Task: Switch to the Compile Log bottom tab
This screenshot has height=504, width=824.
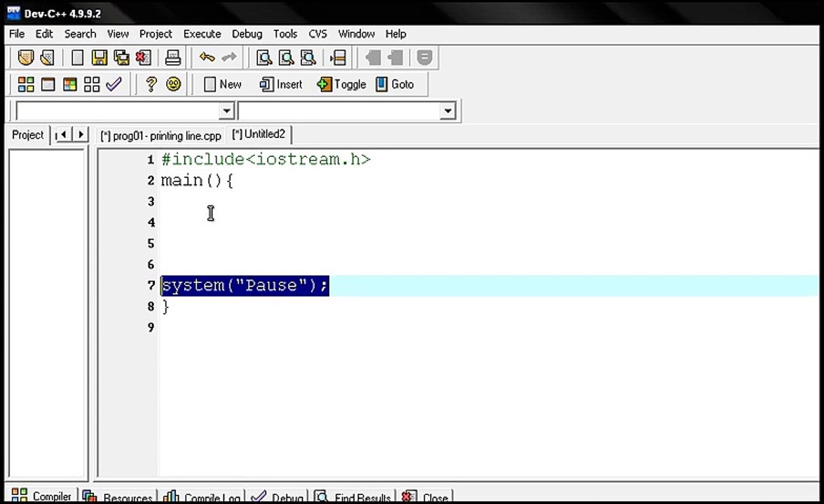Action: (x=202, y=497)
